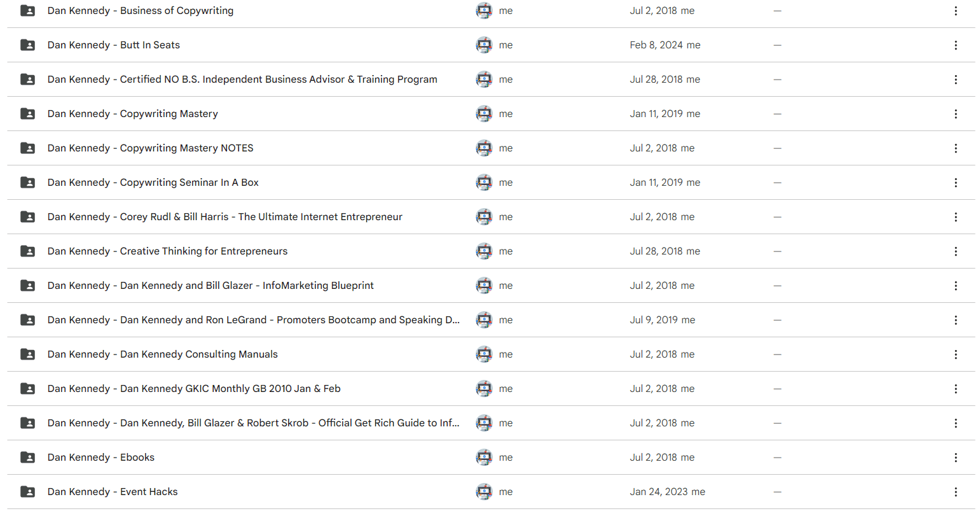980x511 pixels.
Task: Open more actions for Promoters Bootcamp row
Action: click(x=955, y=320)
